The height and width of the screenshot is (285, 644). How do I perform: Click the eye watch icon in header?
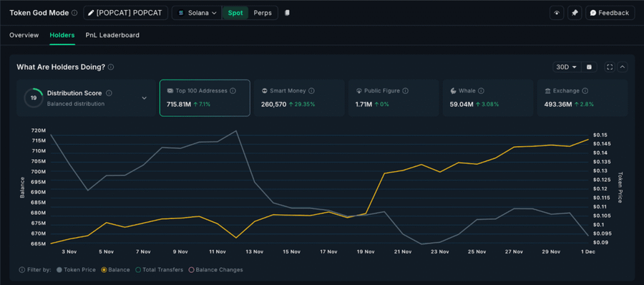[x=557, y=13]
